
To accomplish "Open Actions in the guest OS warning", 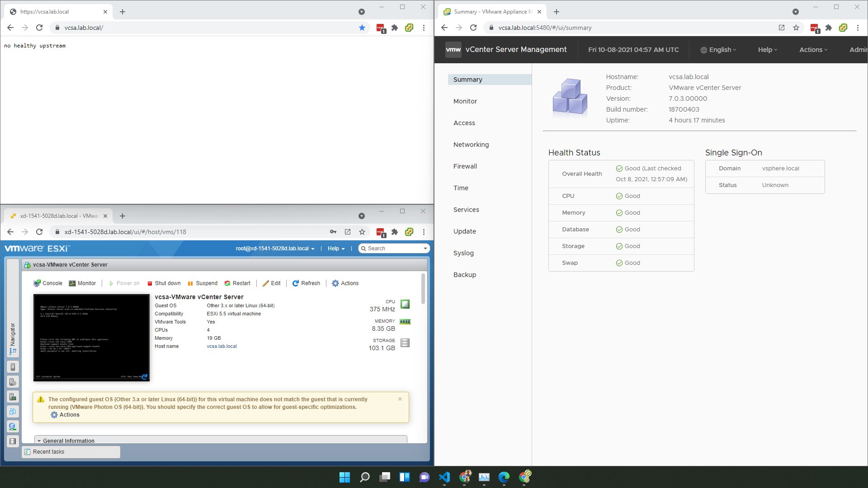I will pos(65,415).
